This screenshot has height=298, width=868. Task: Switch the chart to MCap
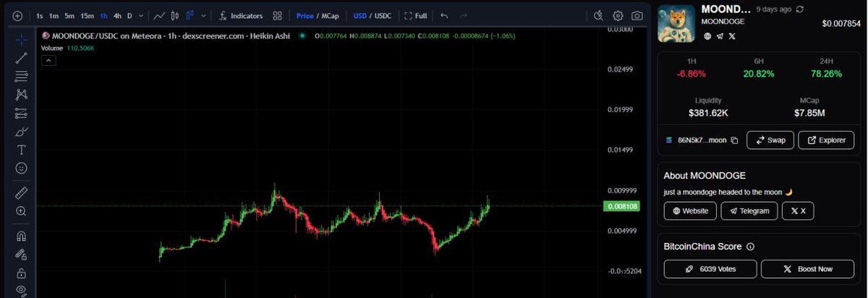click(x=330, y=15)
